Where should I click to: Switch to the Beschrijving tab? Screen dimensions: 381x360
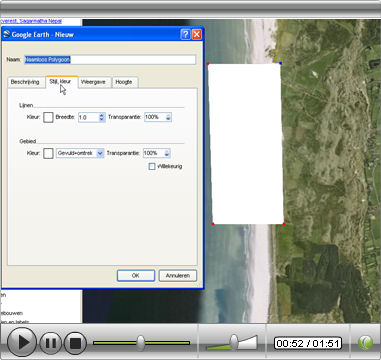pyautogui.click(x=26, y=82)
